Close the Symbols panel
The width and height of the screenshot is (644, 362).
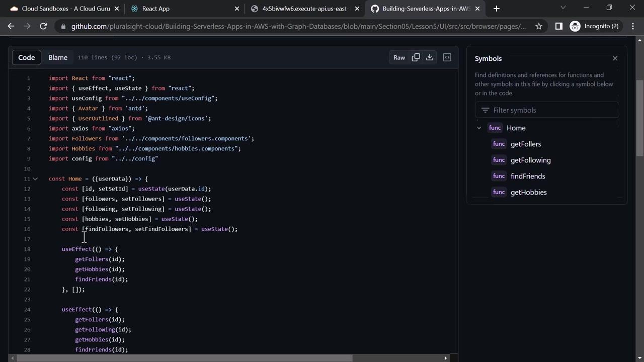click(x=615, y=58)
